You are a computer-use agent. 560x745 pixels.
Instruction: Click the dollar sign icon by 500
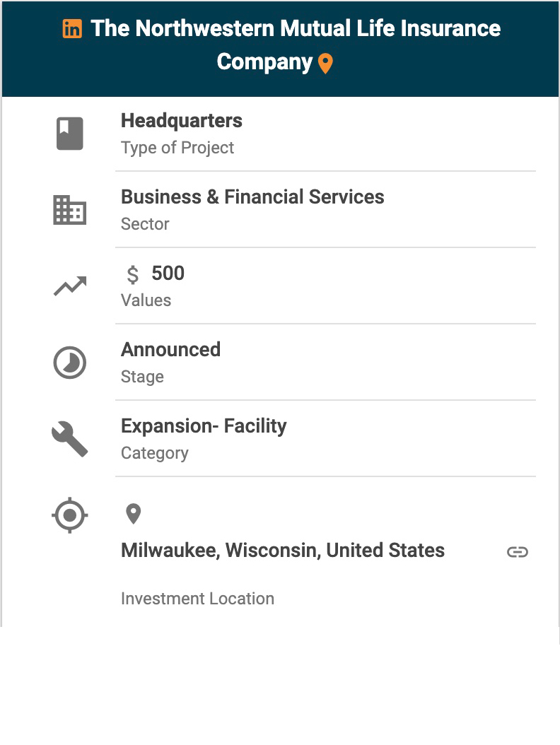click(132, 274)
